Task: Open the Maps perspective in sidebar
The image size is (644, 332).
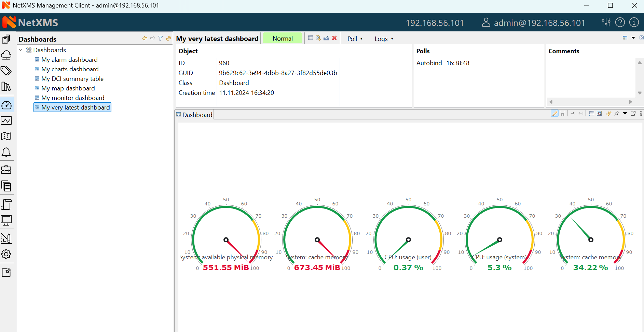Action: (6, 136)
